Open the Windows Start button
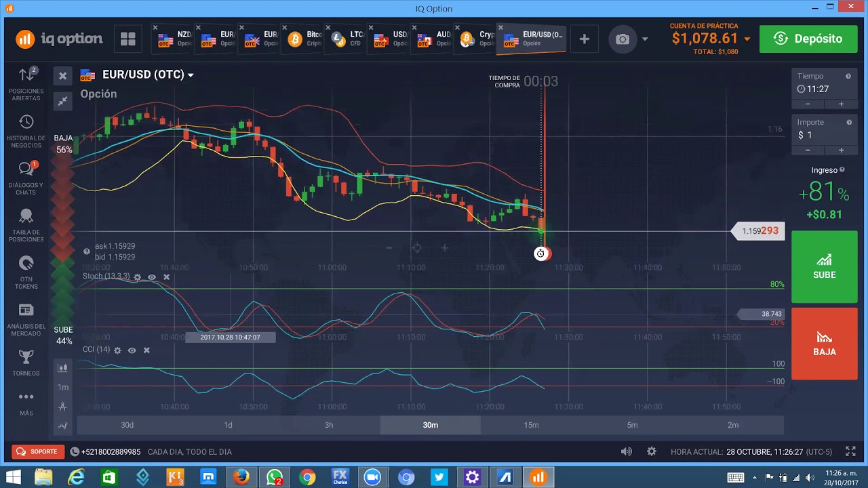 [13, 477]
